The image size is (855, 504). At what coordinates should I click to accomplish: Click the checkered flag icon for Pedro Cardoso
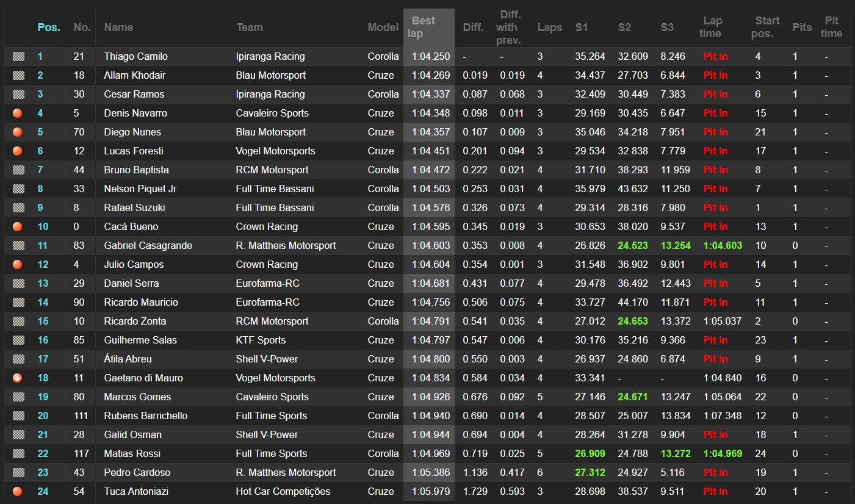click(x=18, y=472)
